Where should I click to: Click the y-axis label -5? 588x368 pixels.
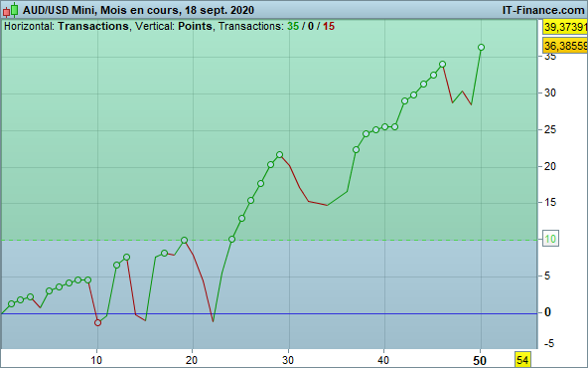tap(548, 343)
